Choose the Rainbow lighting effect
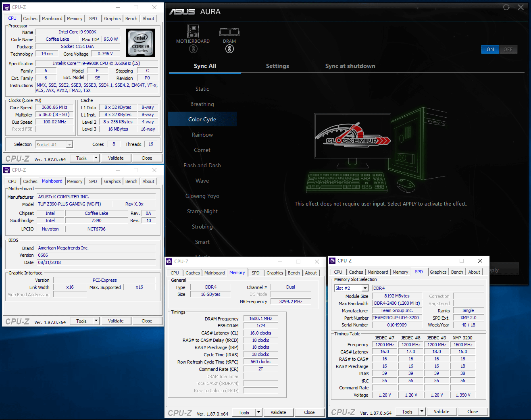This screenshot has height=420, width=531. point(202,135)
